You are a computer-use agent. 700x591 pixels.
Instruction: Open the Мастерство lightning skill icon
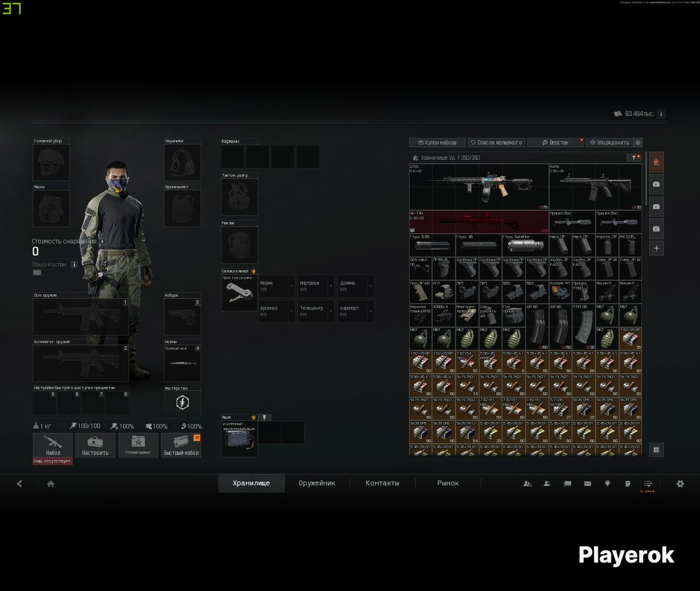(182, 403)
